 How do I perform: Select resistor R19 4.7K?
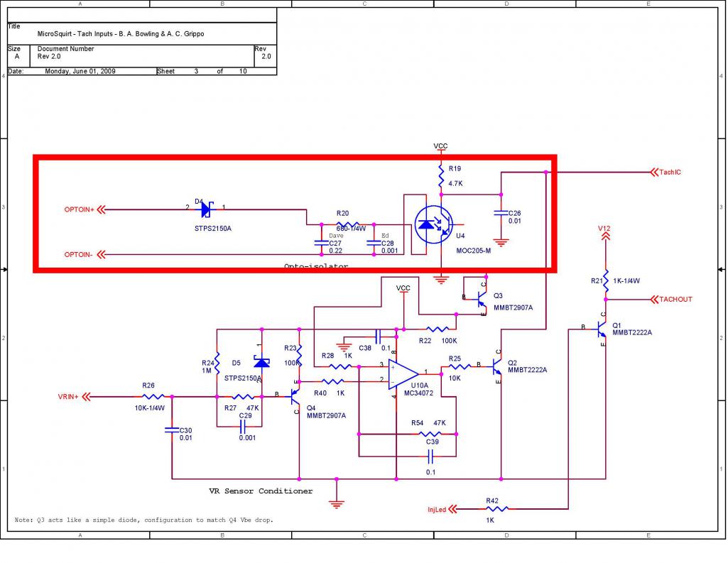(441, 176)
